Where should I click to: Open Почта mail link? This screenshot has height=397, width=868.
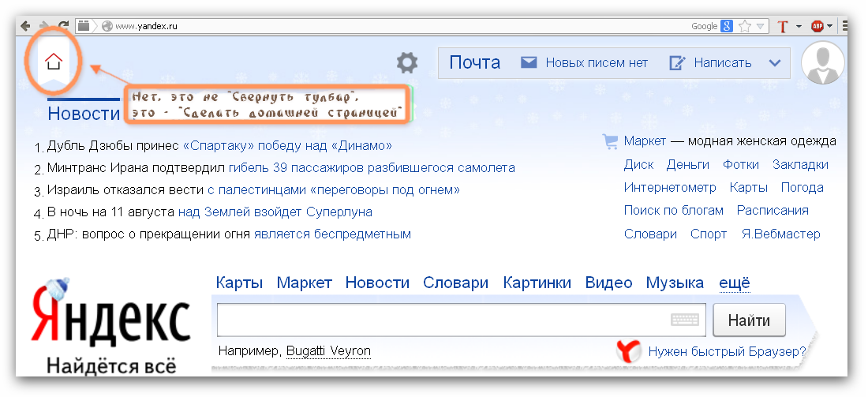click(474, 62)
